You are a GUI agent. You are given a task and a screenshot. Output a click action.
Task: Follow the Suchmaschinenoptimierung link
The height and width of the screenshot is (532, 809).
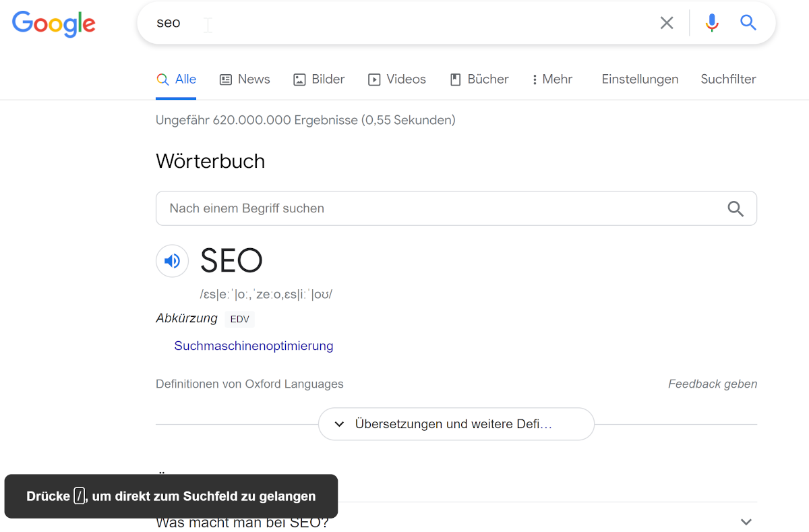253,345
